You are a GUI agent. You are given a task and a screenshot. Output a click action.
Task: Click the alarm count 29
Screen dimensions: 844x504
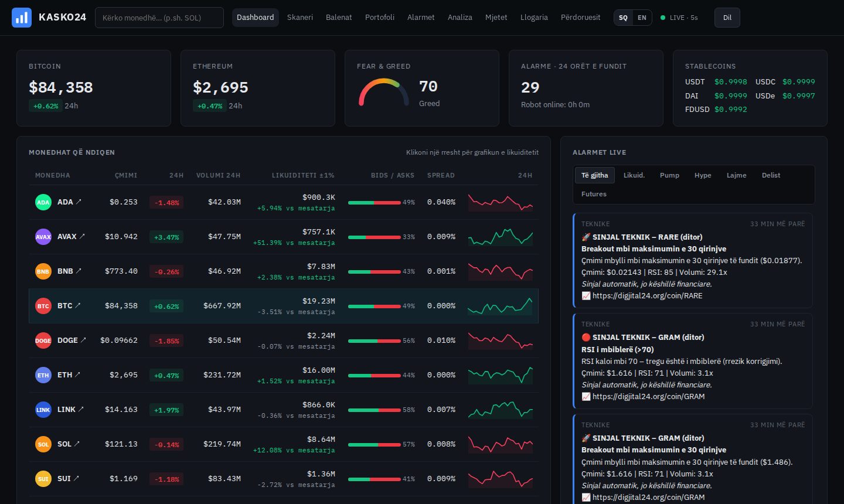530,88
